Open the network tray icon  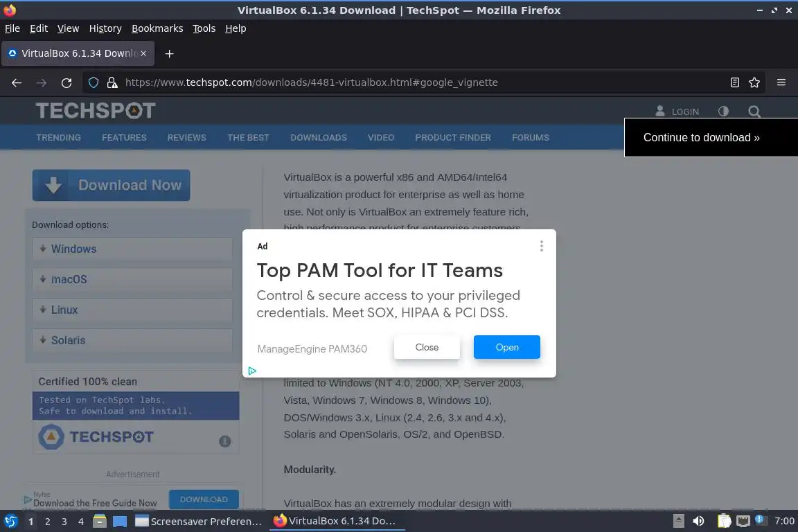pyautogui.click(x=743, y=521)
